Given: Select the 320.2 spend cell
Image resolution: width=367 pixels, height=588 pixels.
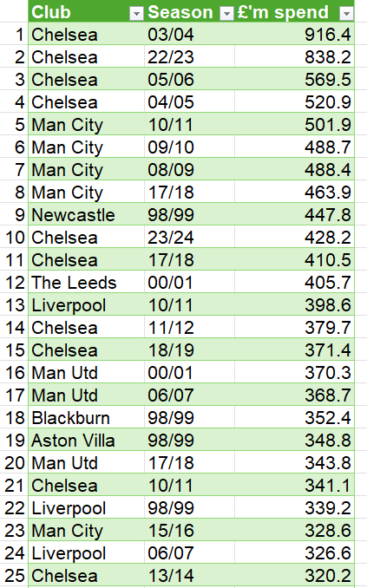Looking at the screenshot, I should (295, 574).
